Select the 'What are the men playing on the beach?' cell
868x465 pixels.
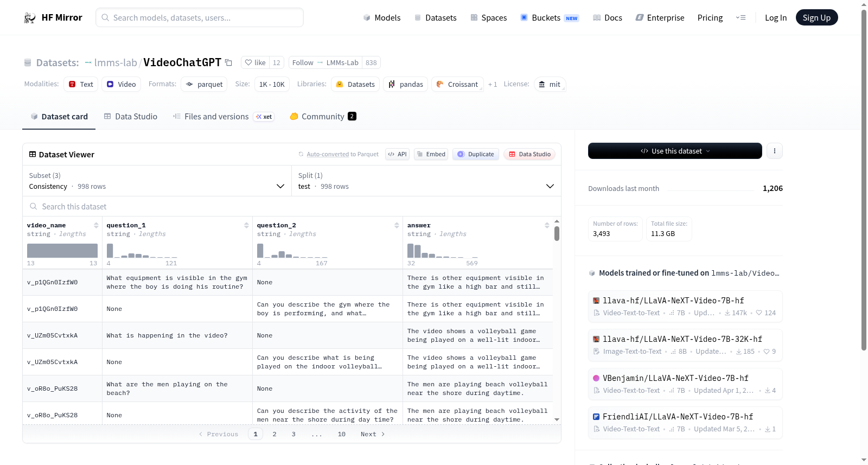click(x=177, y=388)
